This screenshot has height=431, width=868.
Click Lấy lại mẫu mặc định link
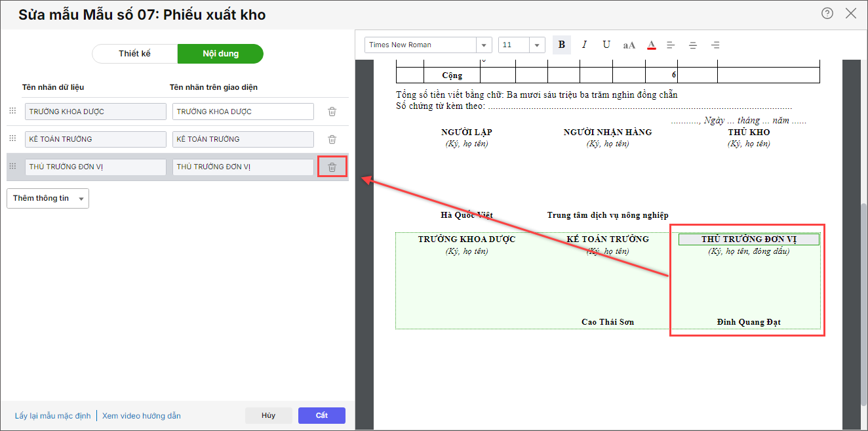[53, 416]
